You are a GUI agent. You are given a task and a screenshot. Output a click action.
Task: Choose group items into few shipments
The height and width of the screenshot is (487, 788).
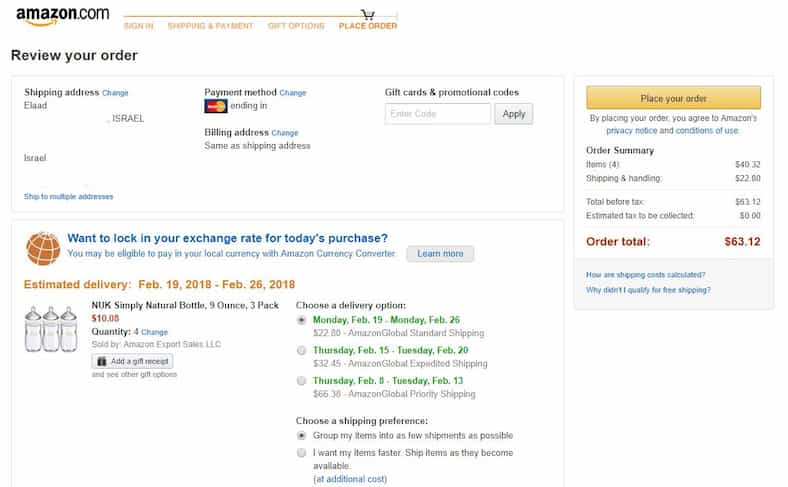tap(302, 436)
